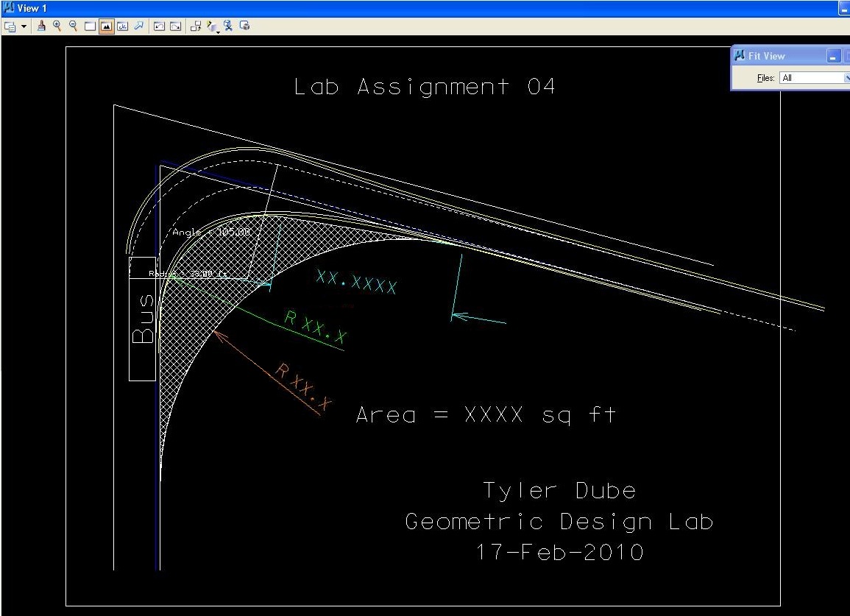Screen dimensions: 850x616
Task: Activate the Window Area tool
Action: (90, 26)
